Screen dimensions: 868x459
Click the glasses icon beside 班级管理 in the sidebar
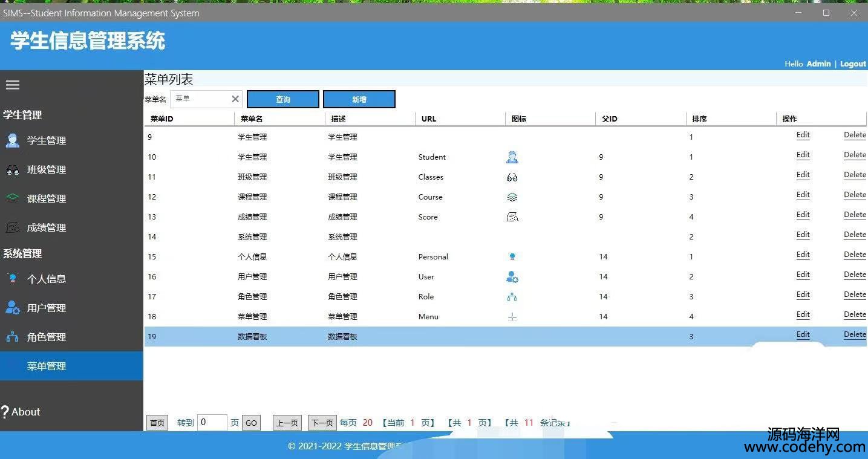pos(12,170)
